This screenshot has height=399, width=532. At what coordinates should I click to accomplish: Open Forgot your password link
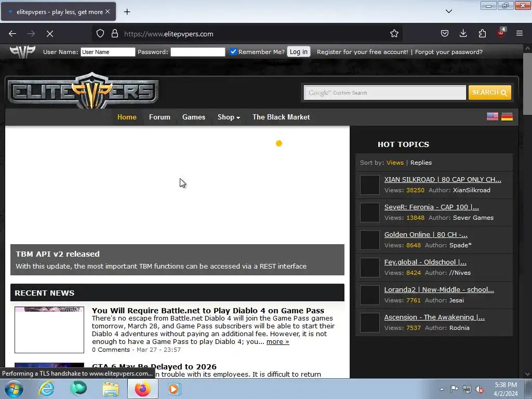(448, 52)
